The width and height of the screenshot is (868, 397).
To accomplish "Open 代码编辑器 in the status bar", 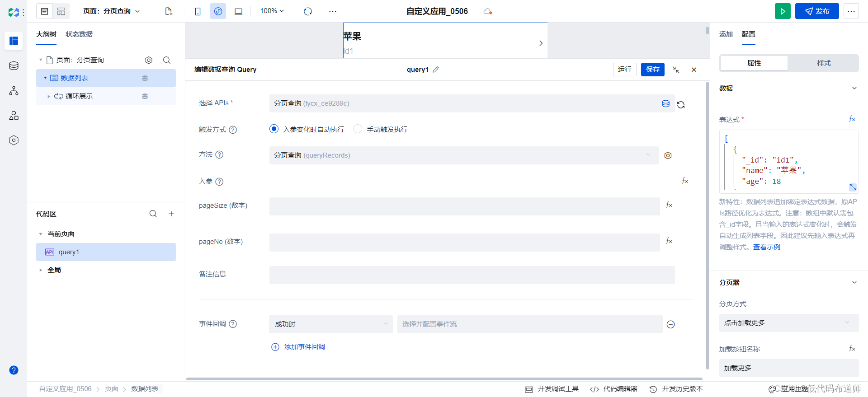I will click(x=613, y=389).
